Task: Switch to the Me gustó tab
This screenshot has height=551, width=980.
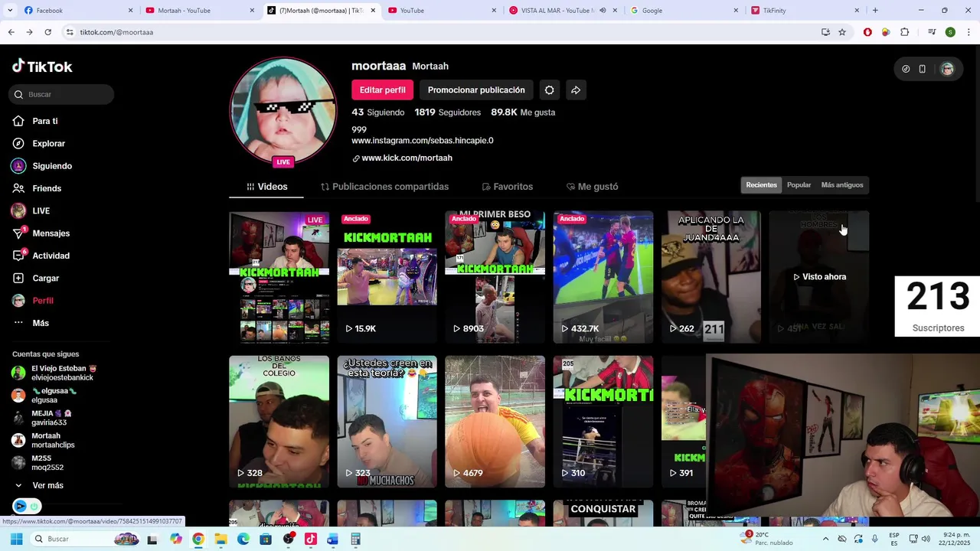Action: point(592,187)
